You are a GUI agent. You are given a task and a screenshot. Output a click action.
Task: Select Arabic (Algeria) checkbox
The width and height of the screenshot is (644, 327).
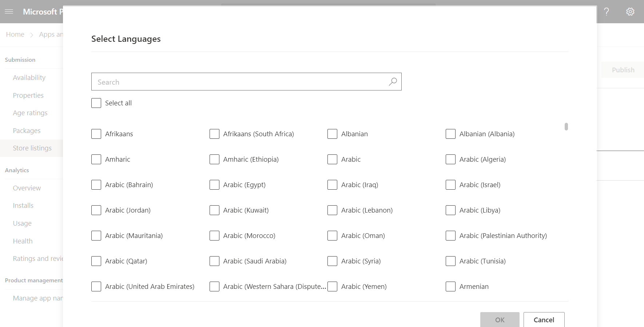[450, 160]
